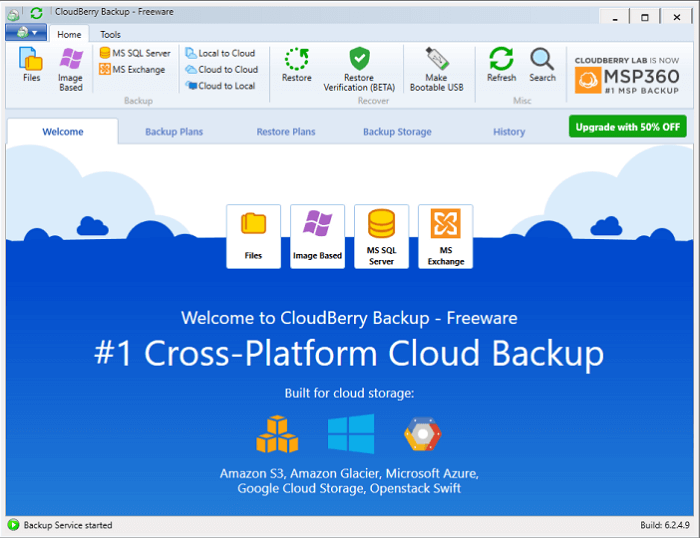Start MS SQL Server backup from ribbon
The width and height of the screenshot is (700, 538).
click(x=135, y=53)
